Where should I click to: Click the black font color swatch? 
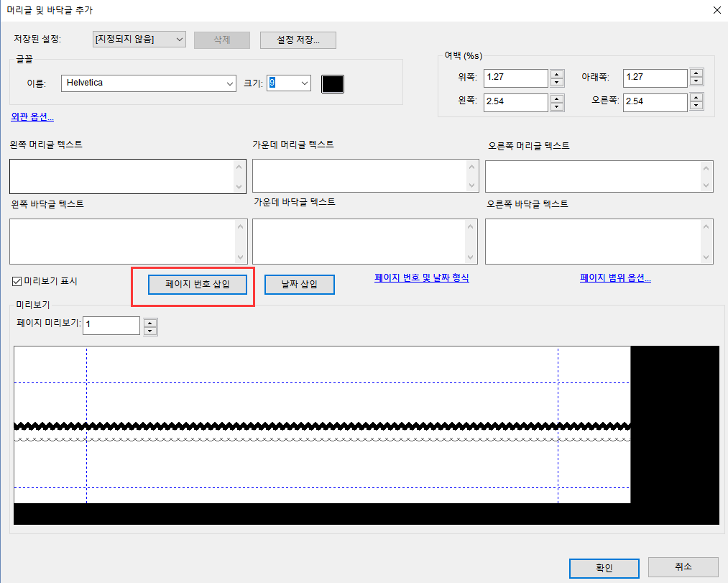[332, 83]
